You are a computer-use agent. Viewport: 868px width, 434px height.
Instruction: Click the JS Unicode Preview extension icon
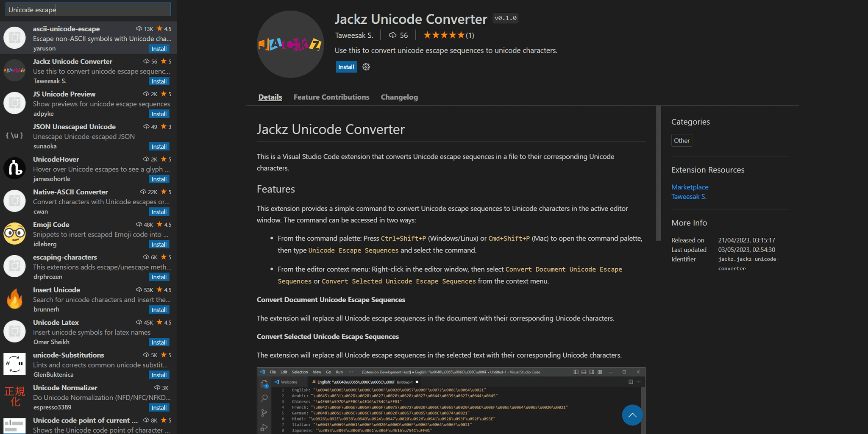15,103
